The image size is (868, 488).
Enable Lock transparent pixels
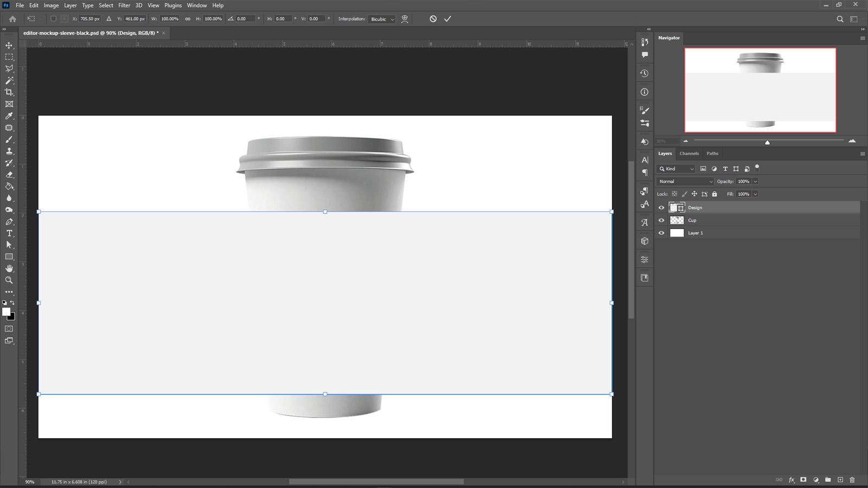[x=674, y=194]
